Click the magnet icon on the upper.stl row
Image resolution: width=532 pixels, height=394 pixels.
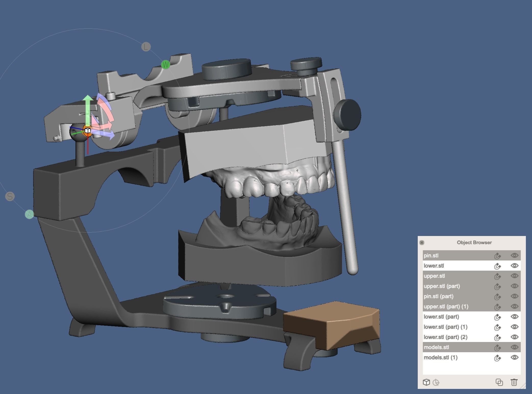[497, 276]
